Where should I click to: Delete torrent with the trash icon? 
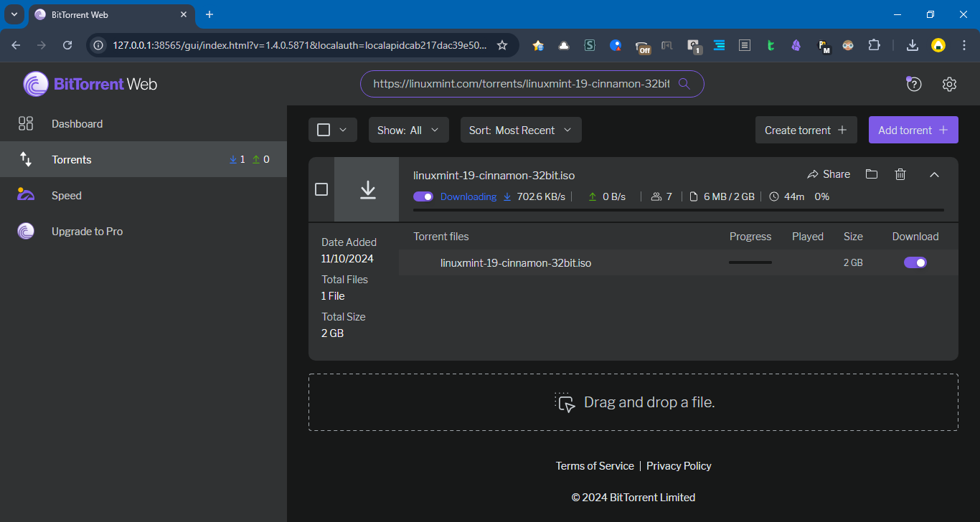(900, 174)
